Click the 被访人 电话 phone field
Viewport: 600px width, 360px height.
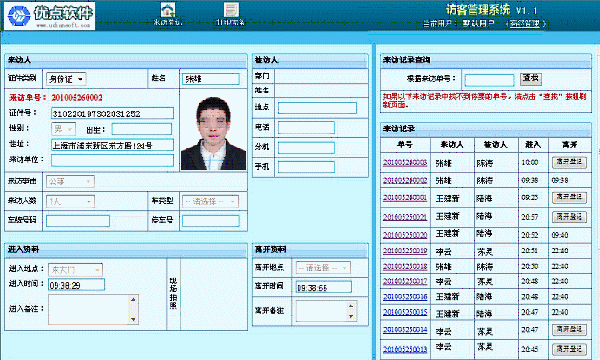[306, 128]
